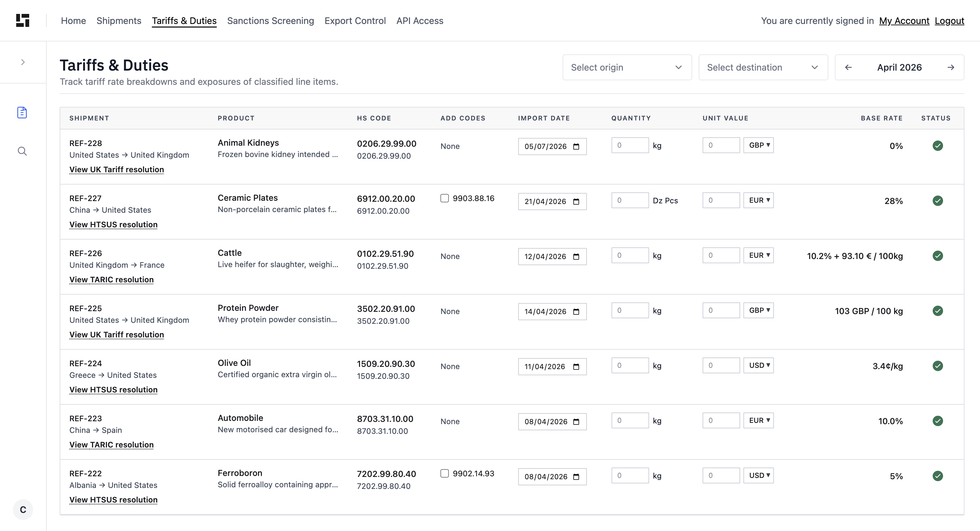View HTSUS resolution for REF-222
The height and width of the screenshot is (531, 980).
pyautogui.click(x=113, y=500)
